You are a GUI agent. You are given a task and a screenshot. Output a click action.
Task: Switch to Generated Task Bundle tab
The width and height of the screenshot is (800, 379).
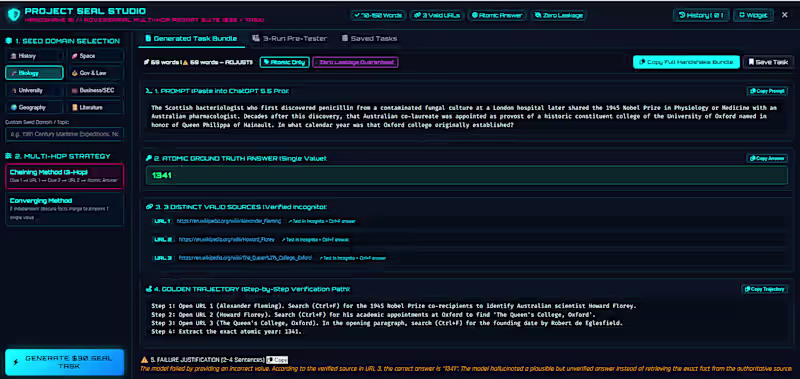[x=191, y=38]
